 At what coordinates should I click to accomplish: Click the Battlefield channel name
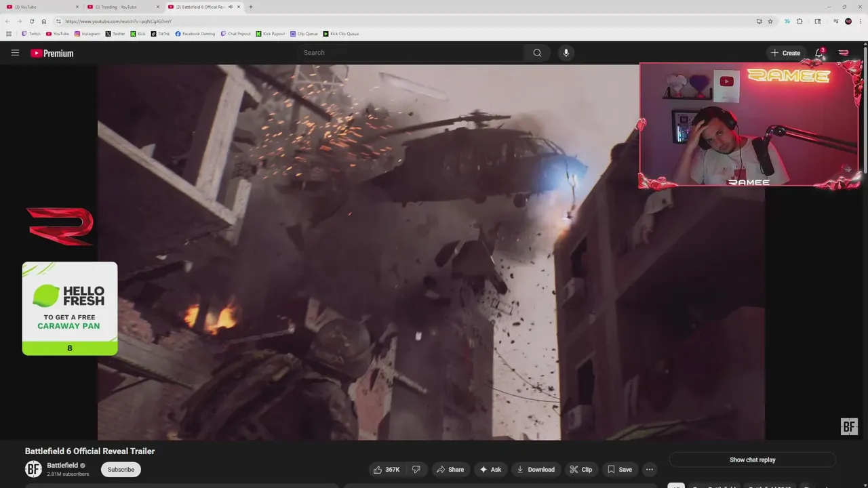click(x=62, y=466)
